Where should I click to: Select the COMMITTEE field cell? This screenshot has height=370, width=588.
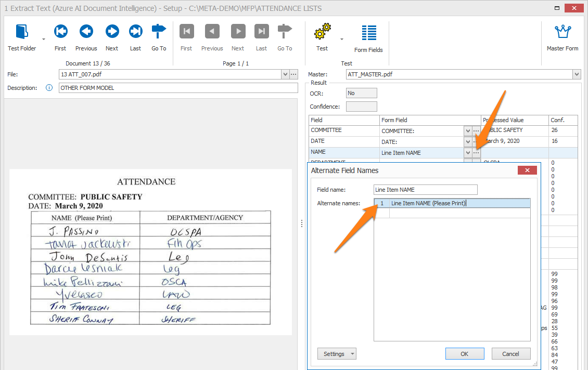344,130
